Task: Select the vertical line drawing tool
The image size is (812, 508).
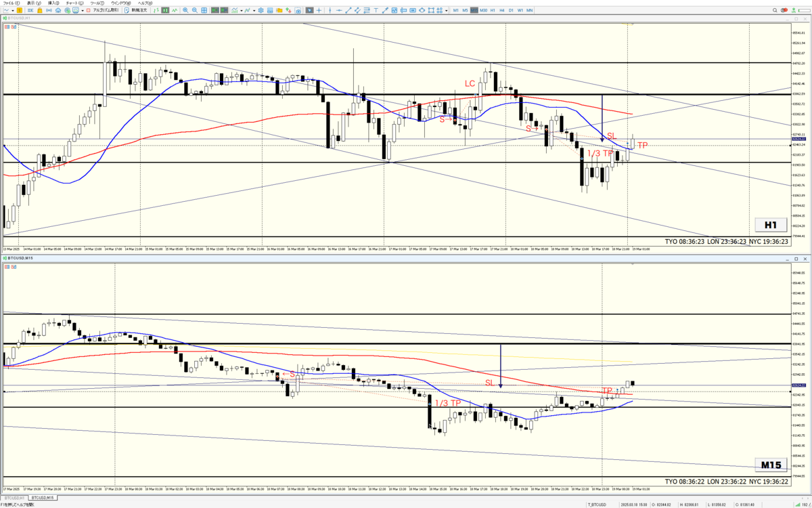Action: click(x=330, y=10)
